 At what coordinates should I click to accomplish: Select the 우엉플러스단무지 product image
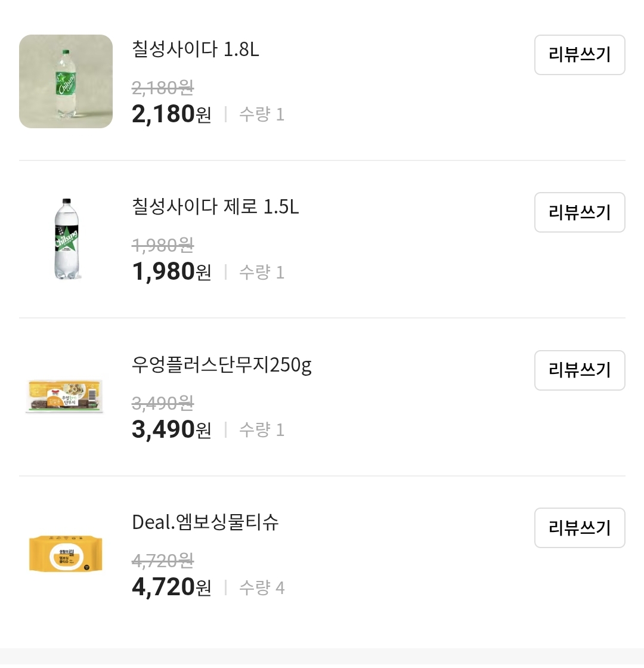click(66, 395)
